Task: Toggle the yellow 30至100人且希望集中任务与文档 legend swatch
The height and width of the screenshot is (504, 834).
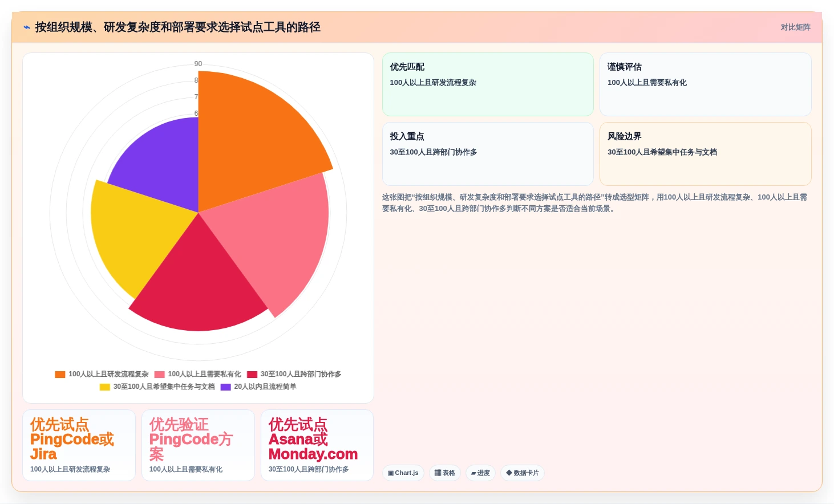Action: (x=104, y=387)
